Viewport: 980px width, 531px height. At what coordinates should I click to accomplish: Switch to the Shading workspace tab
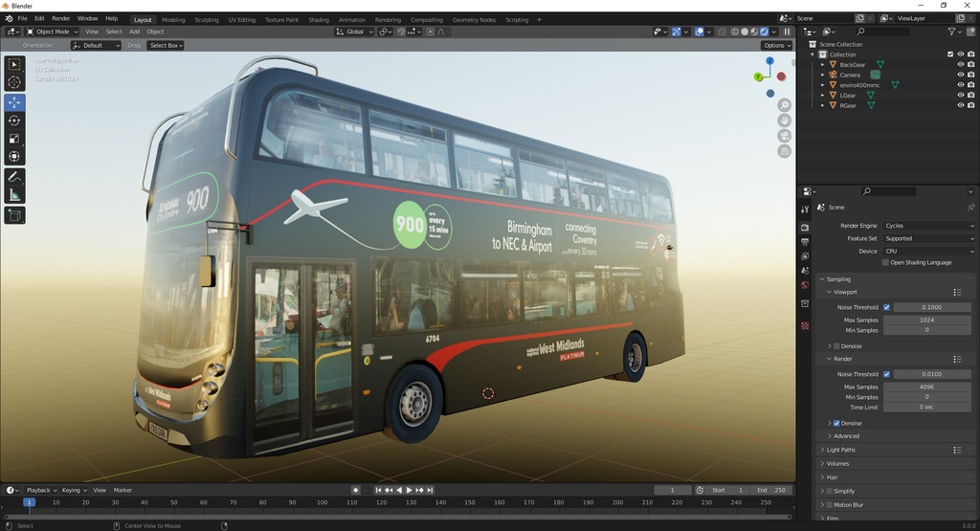[319, 19]
